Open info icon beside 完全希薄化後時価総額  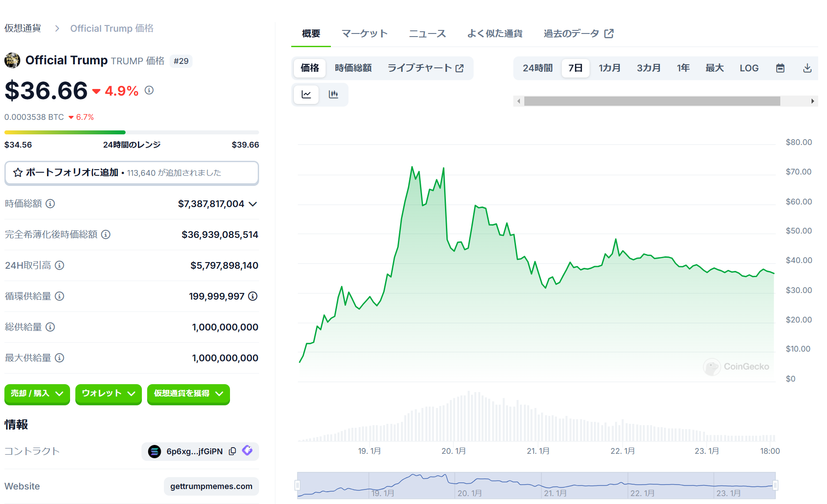(106, 234)
